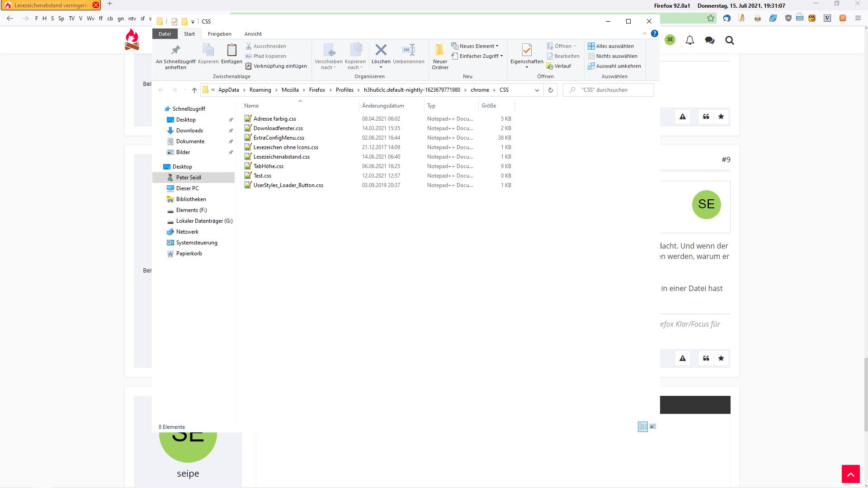Viewport: 868px width, 488px height.
Task: Open Eigenschaften properties icon
Action: (526, 50)
